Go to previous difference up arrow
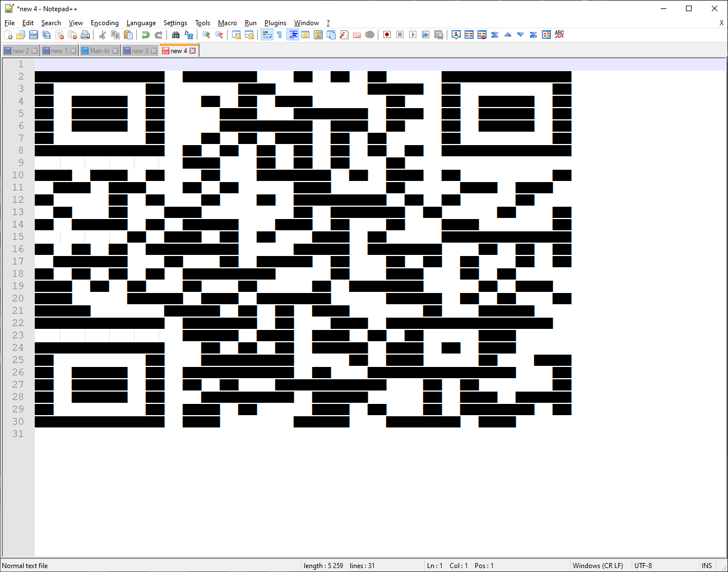 (508, 35)
